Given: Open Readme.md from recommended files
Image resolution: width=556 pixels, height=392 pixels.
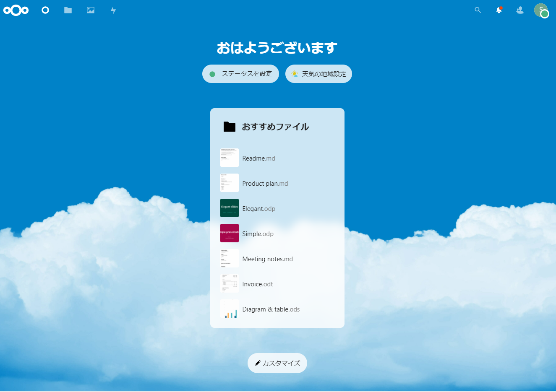Looking at the screenshot, I should point(258,158).
